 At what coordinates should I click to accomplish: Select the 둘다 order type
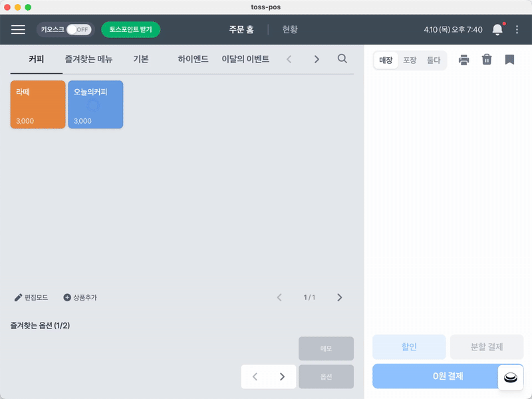[434, 61]
